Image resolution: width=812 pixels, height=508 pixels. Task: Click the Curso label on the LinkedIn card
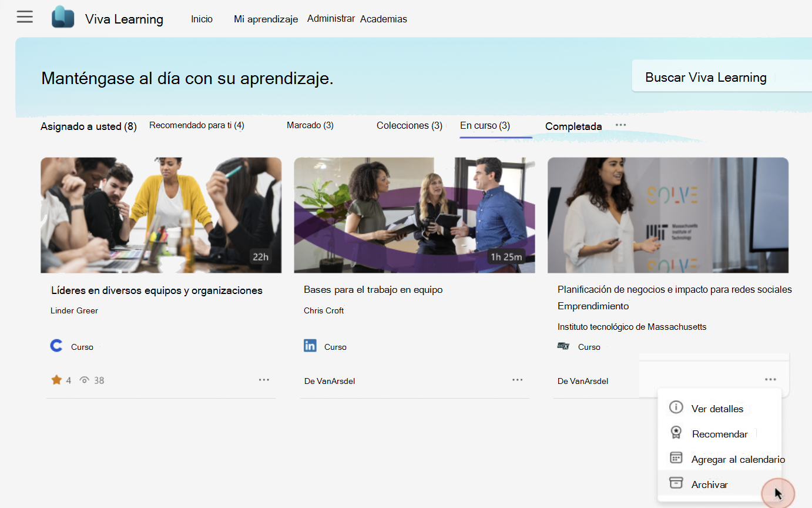click(x=335, y=347)
